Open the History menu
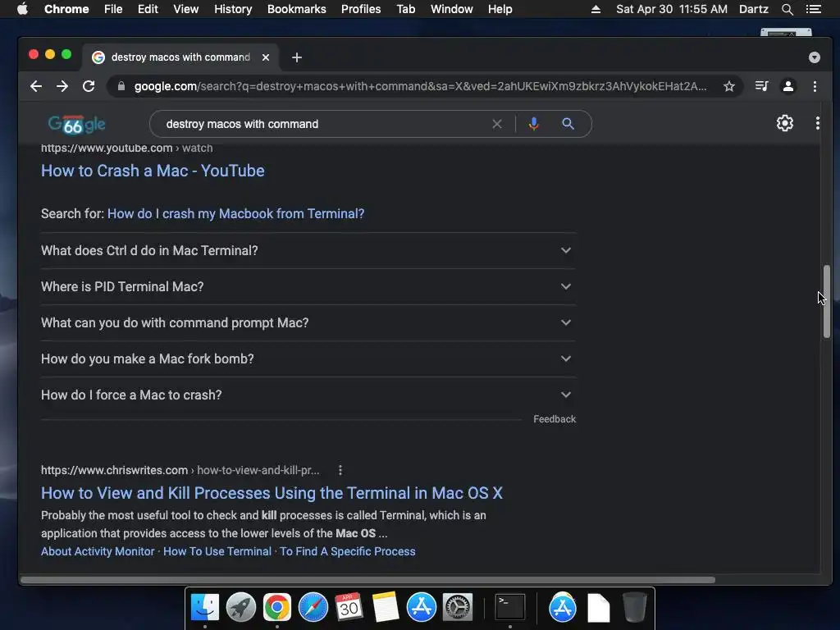Image resolution: width=840 pixels, height=630 pixels. pyautogui.click(x=232, y=9)
